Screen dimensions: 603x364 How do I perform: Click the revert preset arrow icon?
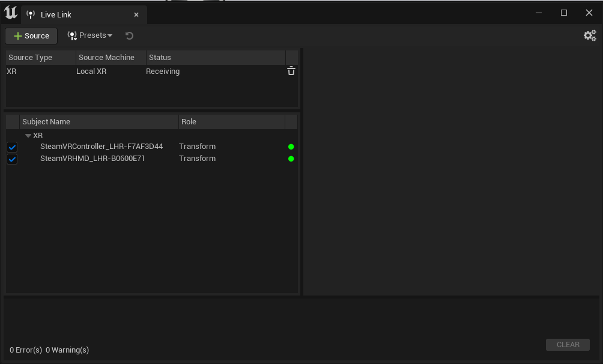point(129,36)
